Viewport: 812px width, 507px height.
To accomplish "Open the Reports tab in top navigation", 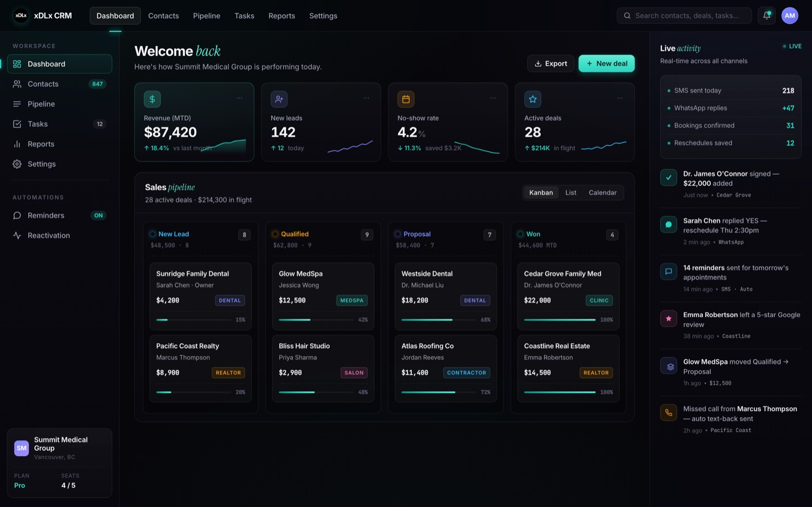I will tap(281, 16).
